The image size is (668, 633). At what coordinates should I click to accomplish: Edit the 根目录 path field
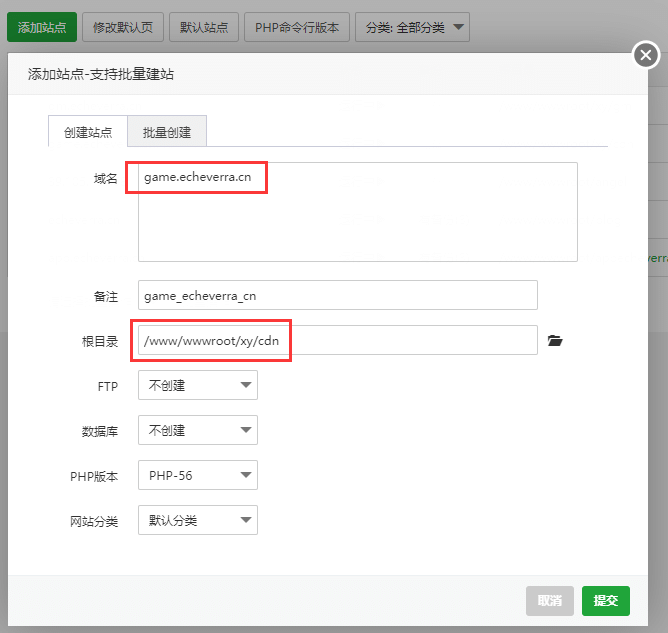coord(338,340)
